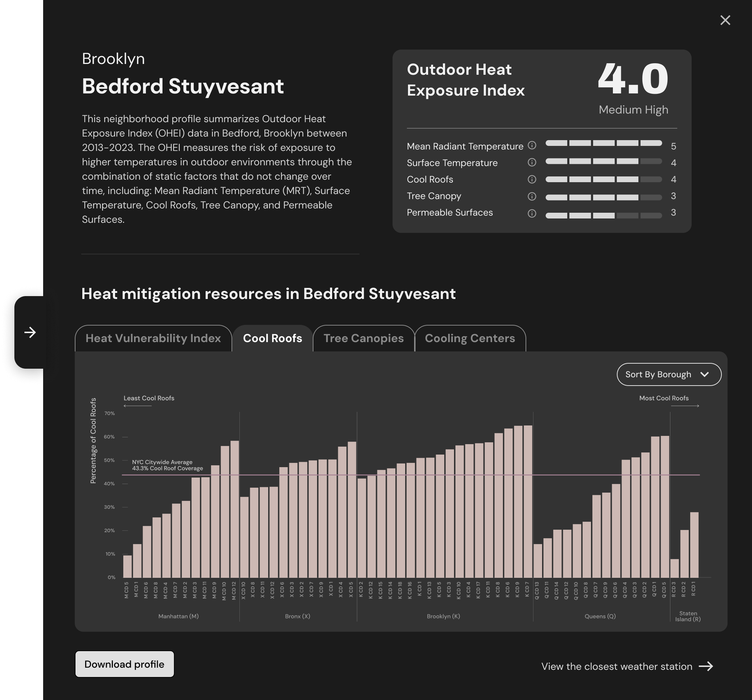752x700 pixels.
Task: Click the Tree Canopy score bar
Action: (604, 197)
